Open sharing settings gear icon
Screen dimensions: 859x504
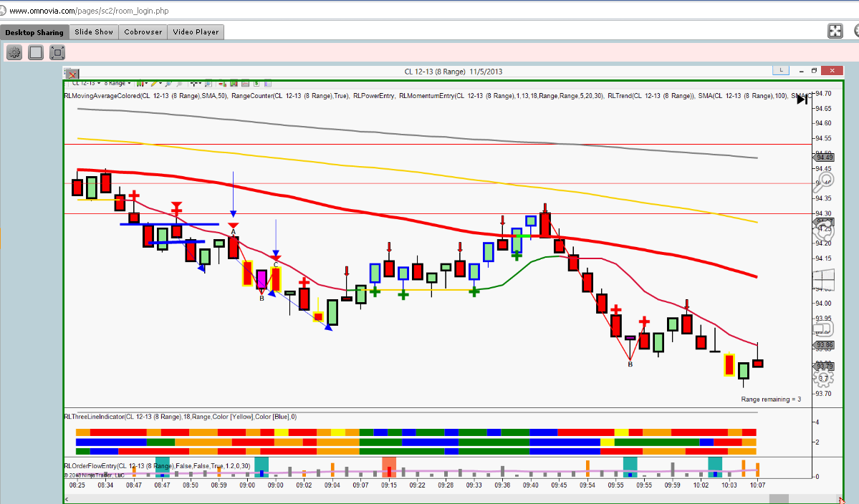click(x=14, y=52)
